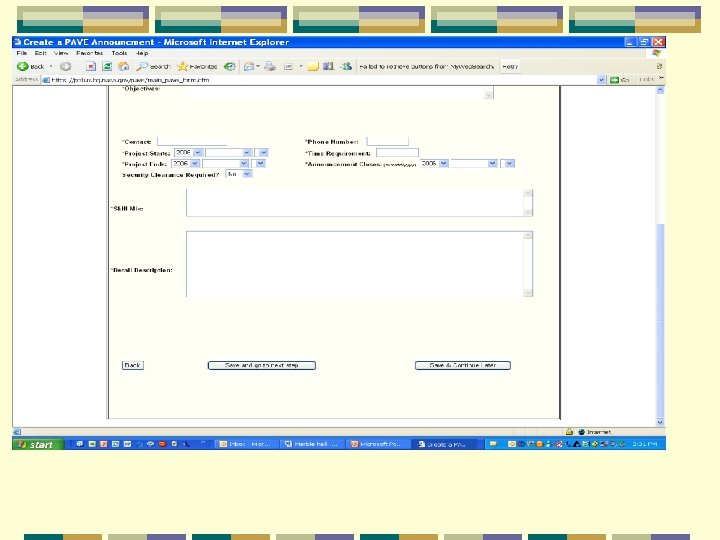Click the Back navigation arrow icon
Viewport: 720px width, 540px height.
coord(22,67)
